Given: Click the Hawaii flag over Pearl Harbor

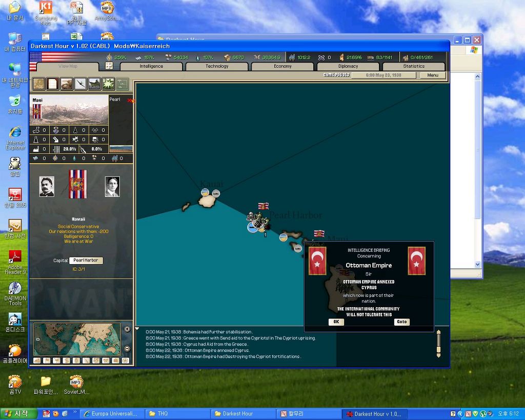Looking at the screenshot, I should (x=264, y=206).
